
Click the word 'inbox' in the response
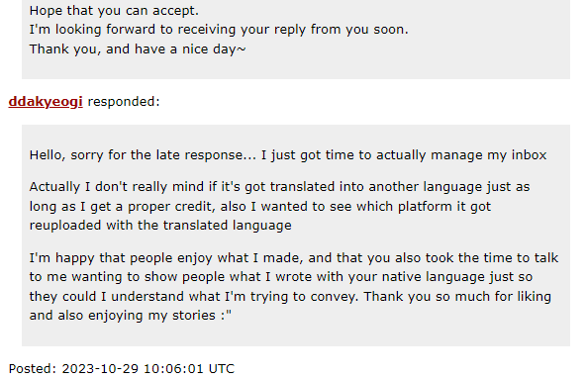point(530,155)
